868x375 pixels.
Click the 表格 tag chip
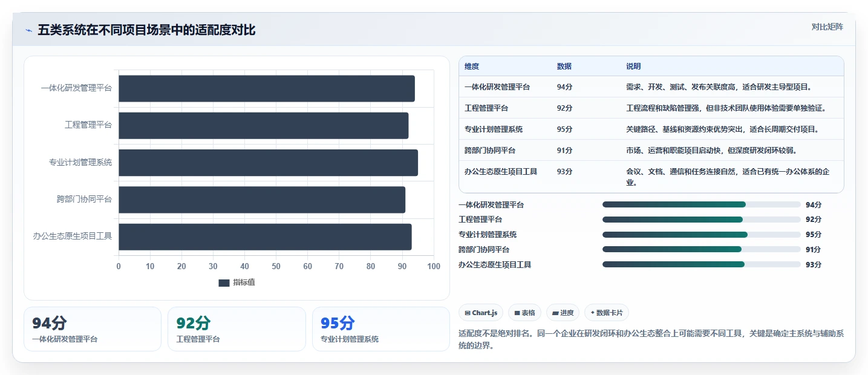(x=524, y=313)
